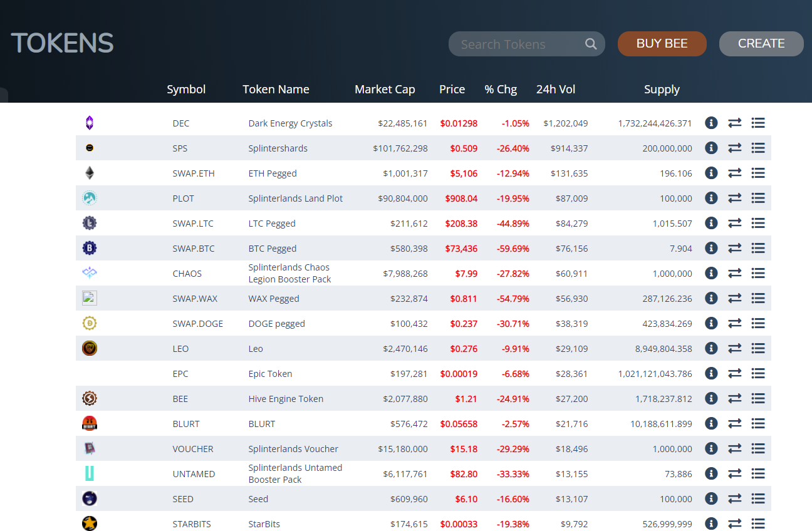Viewport: 812px width, 531px height.
Task: Click trade arrows icon for STARBITS
Action: [735, 523]
